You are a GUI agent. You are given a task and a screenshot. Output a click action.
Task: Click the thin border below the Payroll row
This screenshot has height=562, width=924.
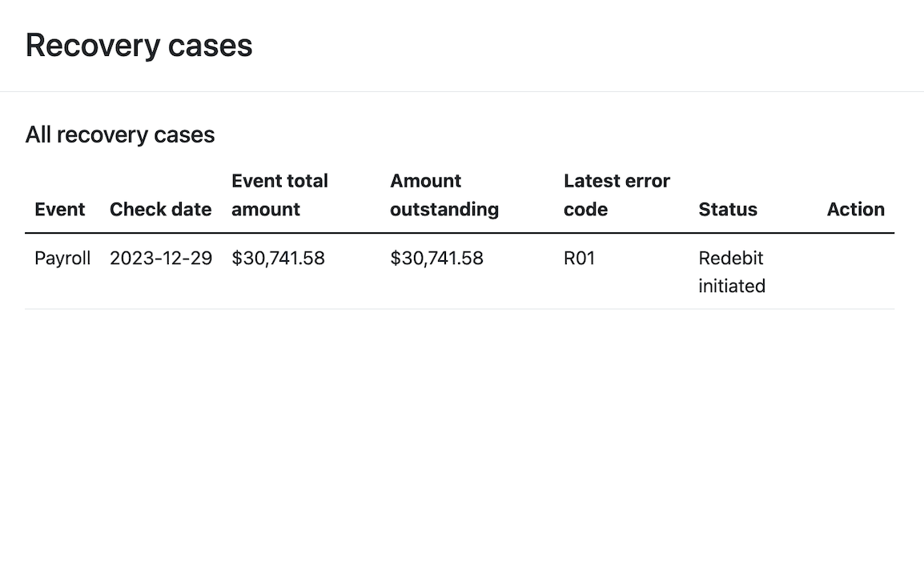460,309
